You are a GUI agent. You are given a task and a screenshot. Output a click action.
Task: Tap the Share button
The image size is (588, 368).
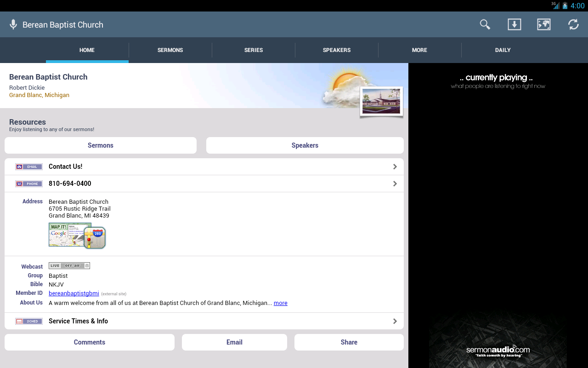pyautogui.click(x=349, y=342)
